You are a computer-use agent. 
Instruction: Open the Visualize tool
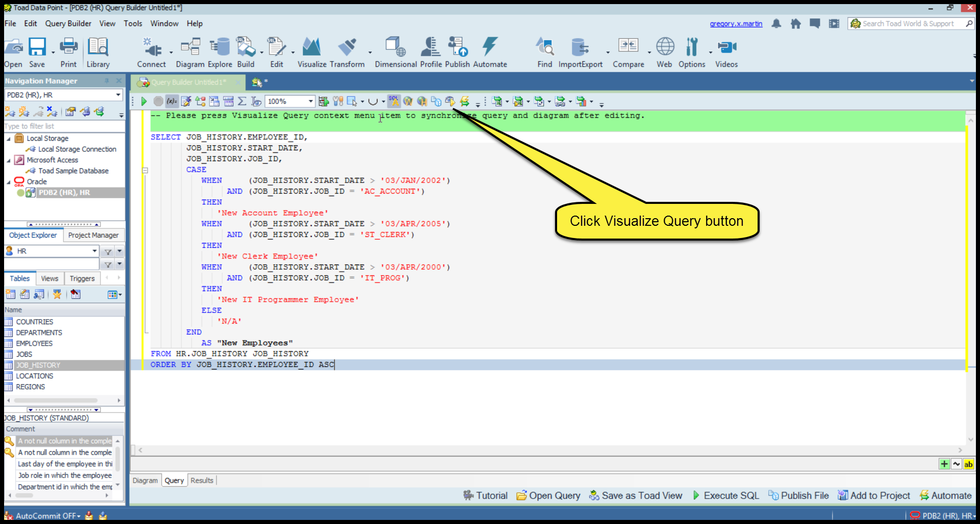pyautogui.click(x=312, y=53)
